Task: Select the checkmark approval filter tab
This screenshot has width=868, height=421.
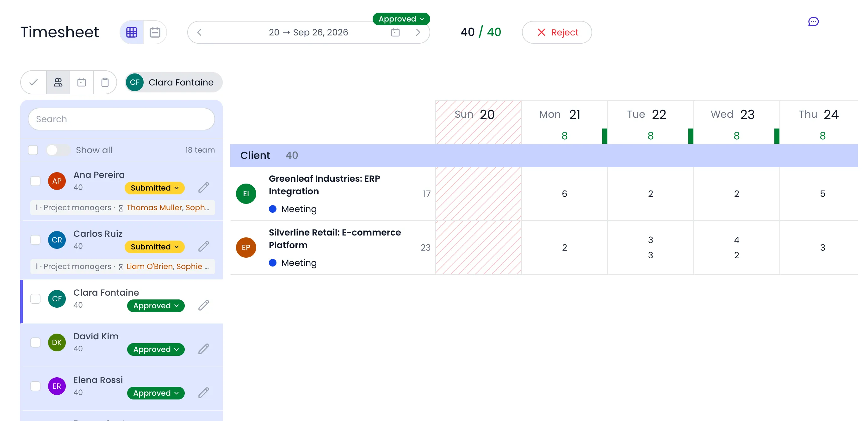Action: tap(34, 82)
